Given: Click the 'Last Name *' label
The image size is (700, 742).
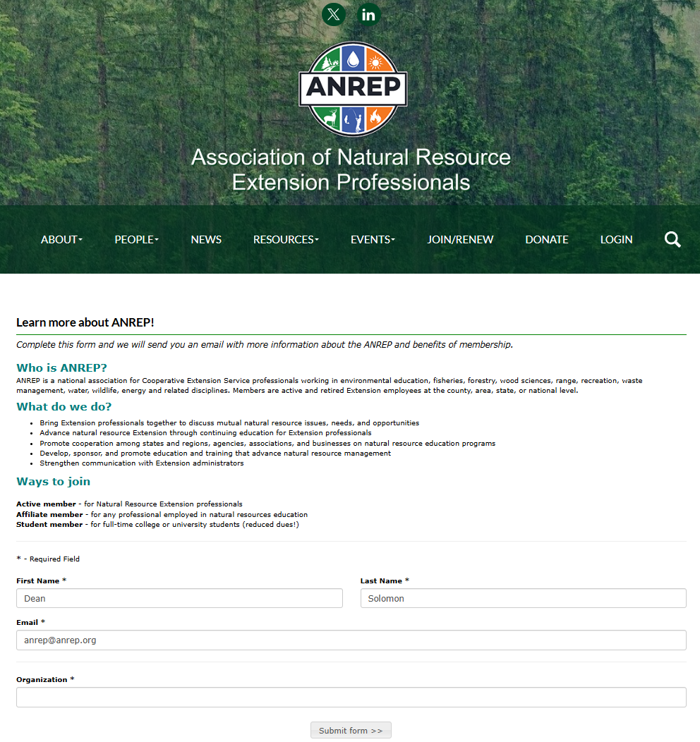Looking at the screenshot, I should (x=385, y=580).
